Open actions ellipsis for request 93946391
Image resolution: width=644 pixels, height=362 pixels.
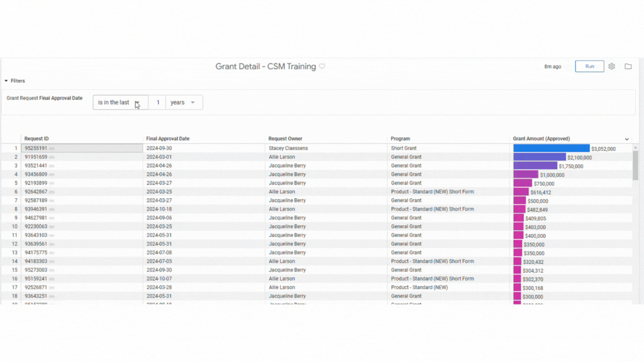click(52, 209)
